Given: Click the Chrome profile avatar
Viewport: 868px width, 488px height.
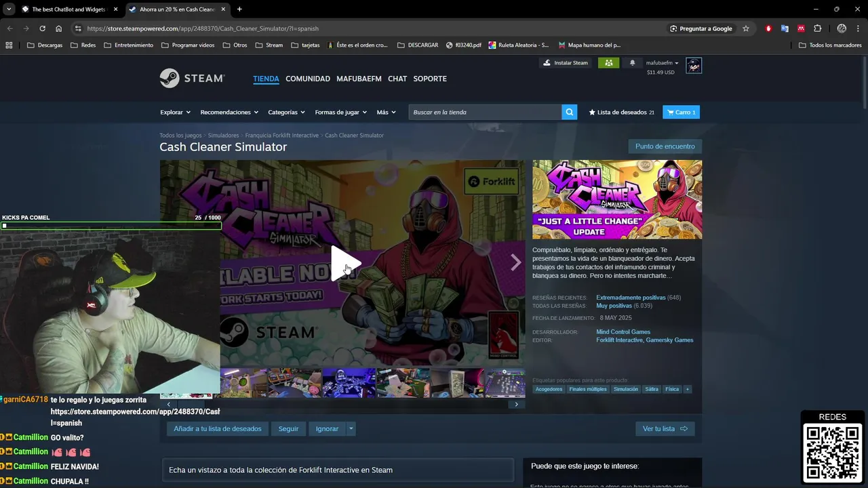Looking at the screenshot, I should click(842, 28).
